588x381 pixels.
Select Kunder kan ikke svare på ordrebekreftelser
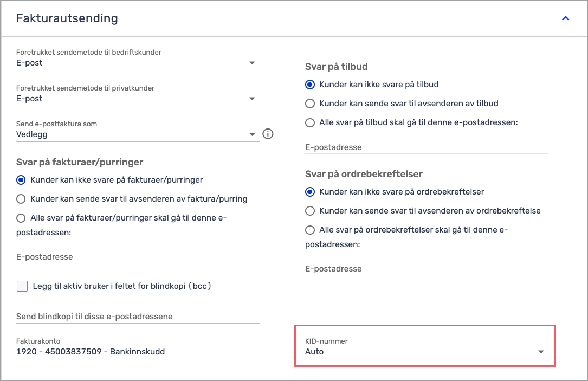click(310, 192)
